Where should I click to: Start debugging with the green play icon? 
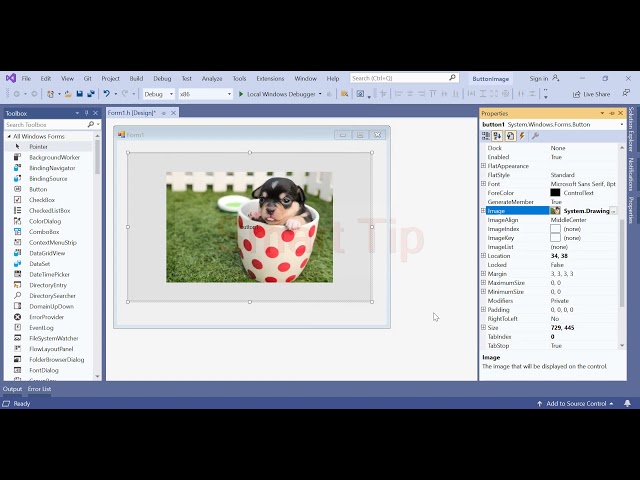pyautogui.click(x=241, y=94)
